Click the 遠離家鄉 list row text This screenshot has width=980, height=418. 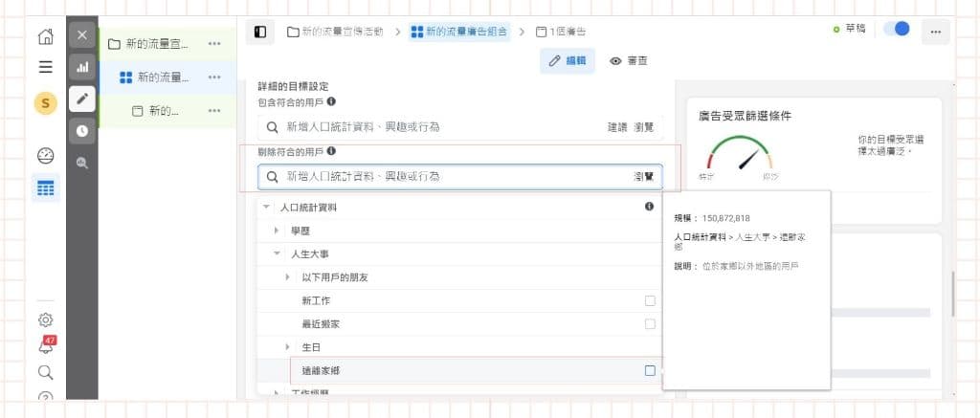pos(321,370)
